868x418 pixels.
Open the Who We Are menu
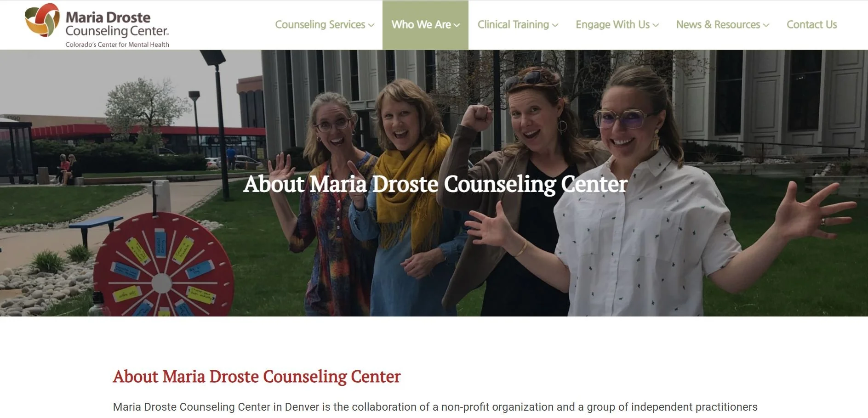click(425, 25)
